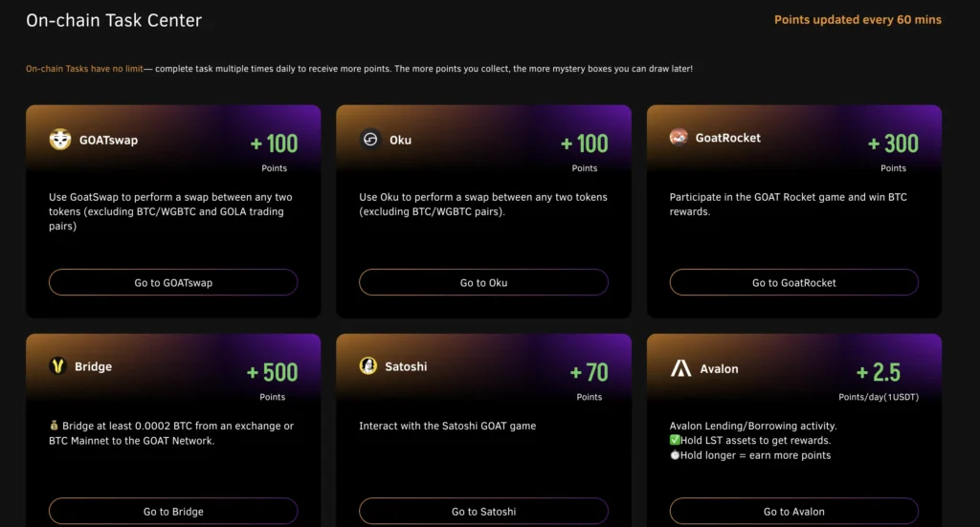Select the Go to Bridge button

pyautogui.click(x=173, y=511)
